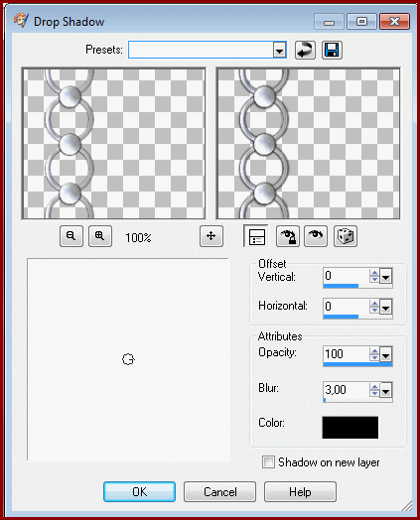Toggle the auto proof eye-with-lock icon
This screenshot has height=520, width=420.
pyautogui.click(x=287, y=236)
